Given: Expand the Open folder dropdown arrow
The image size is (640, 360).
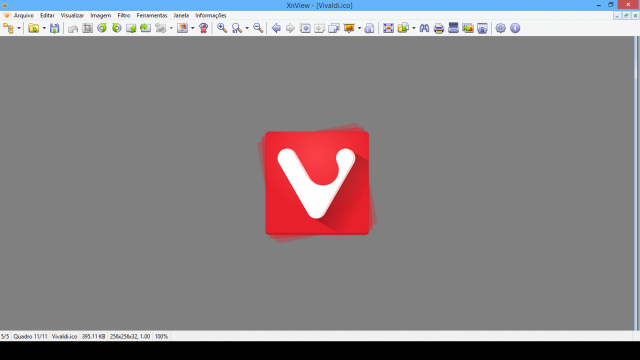Looking at the screenshot, I should coord(44,28).
